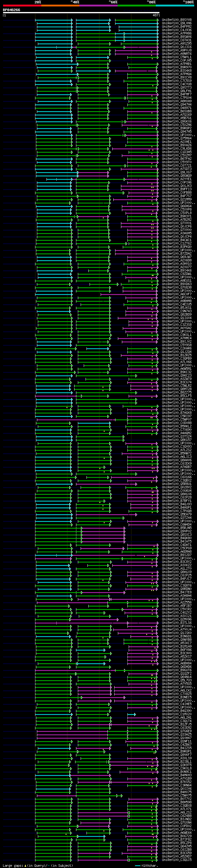Open subject UniRef100_A7PMR1
The width and height of the screenshot is (197, 868).
176,64
